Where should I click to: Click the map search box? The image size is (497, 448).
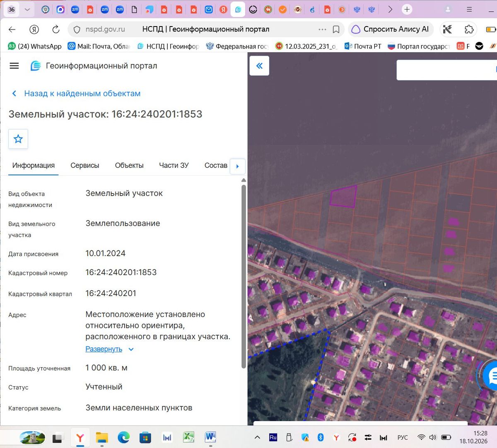[446, 70]
